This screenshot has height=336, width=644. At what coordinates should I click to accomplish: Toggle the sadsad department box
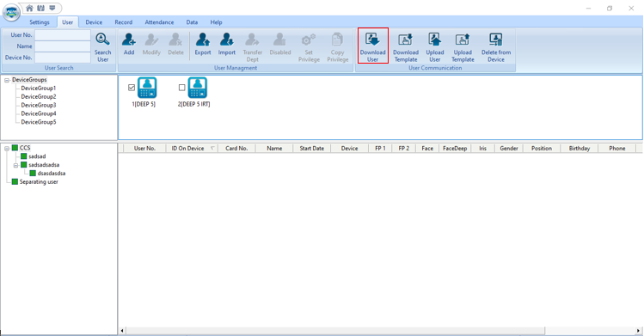coord(24,156)
